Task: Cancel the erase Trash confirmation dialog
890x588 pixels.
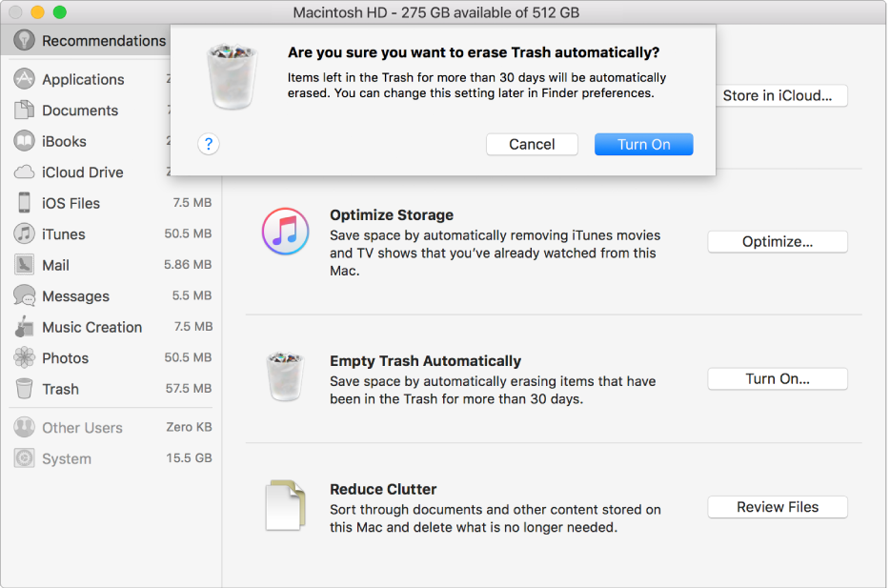Action: tap(532, 144)
